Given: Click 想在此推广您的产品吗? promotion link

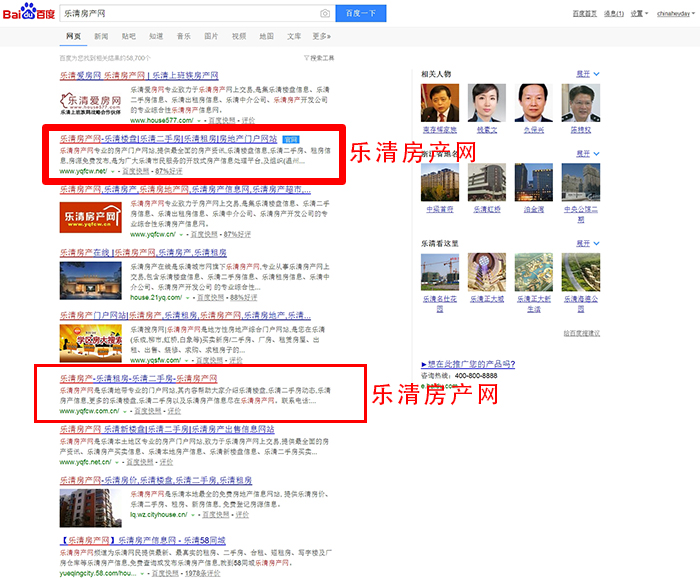Looking at the screenshot, I should coord(468,364).
